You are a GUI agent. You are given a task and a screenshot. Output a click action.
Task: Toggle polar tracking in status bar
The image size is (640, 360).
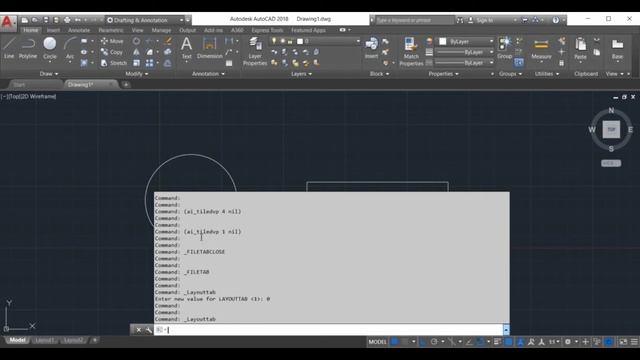[x=434, y=342]
